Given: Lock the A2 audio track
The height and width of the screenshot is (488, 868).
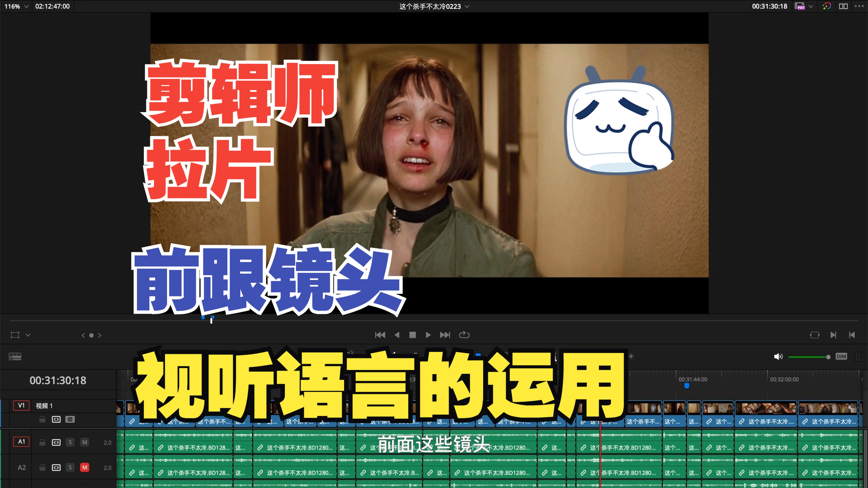Looking at the screenshot, I should (42, 467).
